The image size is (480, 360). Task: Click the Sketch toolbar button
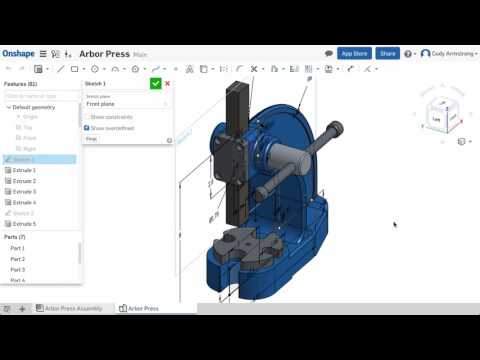pos(38,69)
